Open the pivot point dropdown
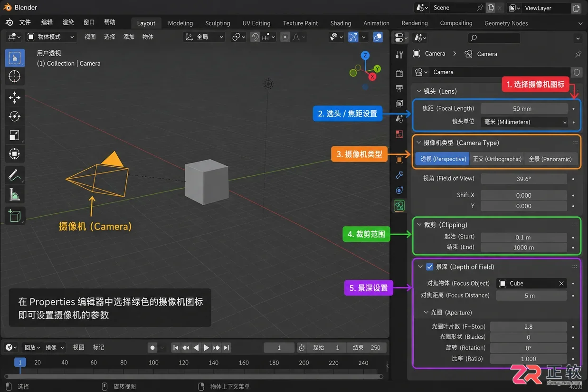The image size is (588, 392). 238,37
